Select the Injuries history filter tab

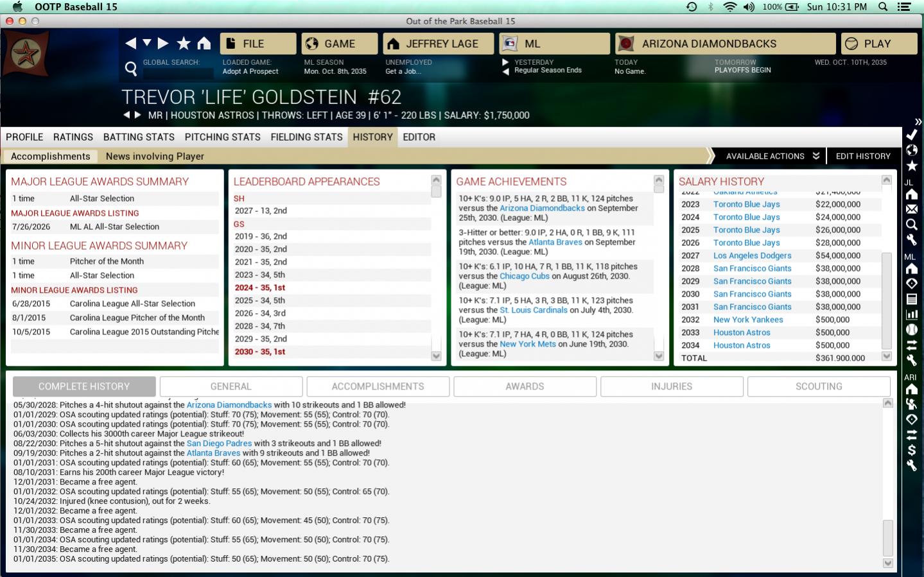pyautogui.click(x=671, y=386)
